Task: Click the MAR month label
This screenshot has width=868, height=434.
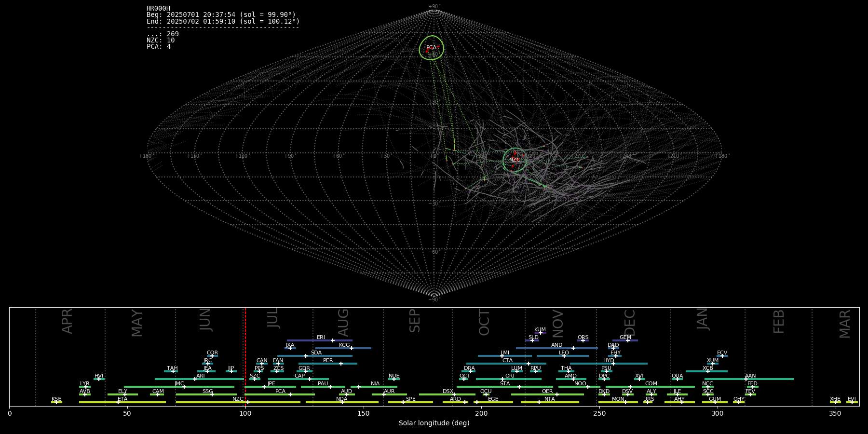Action: click(x=845, y=324)
